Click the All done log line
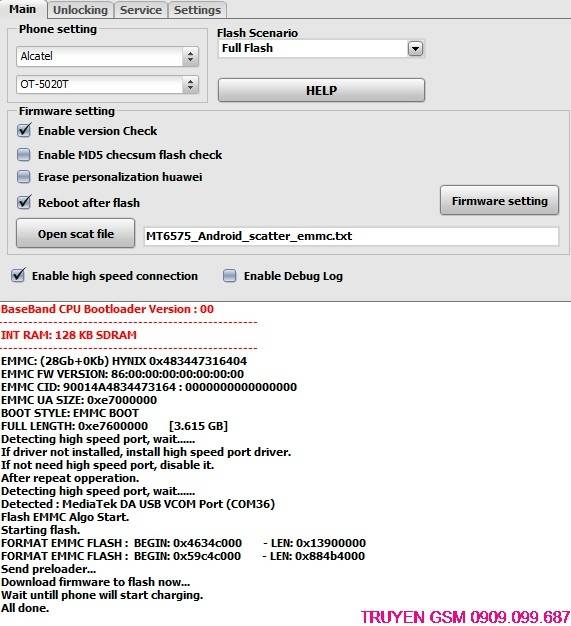 click(25, 608)
